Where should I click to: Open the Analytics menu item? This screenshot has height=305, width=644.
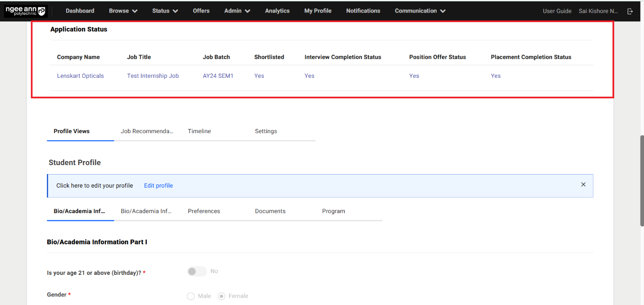(x=277, y=11)
